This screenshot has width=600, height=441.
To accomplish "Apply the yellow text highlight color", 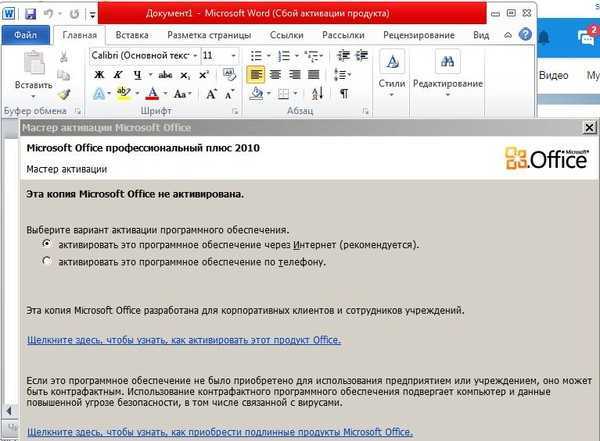I will 124,94.
